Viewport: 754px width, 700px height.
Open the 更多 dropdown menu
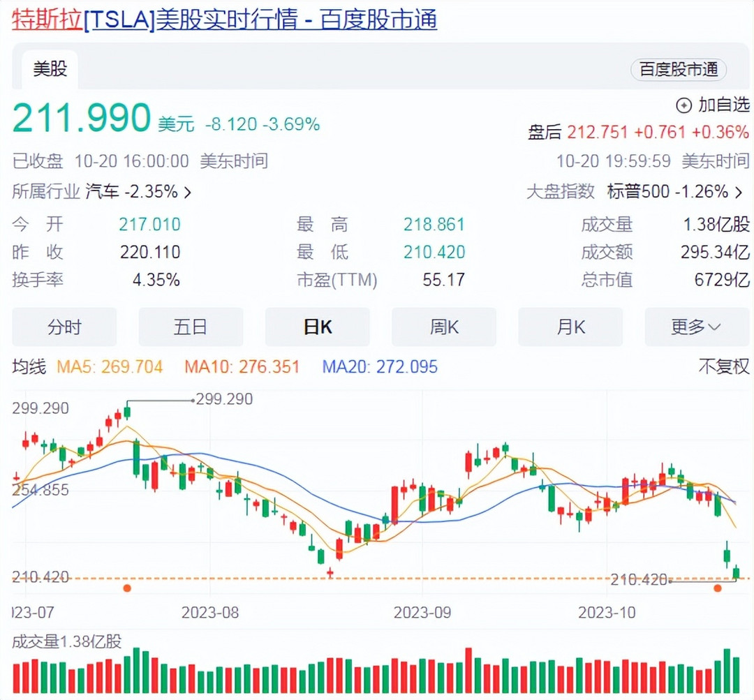(697, 327)
